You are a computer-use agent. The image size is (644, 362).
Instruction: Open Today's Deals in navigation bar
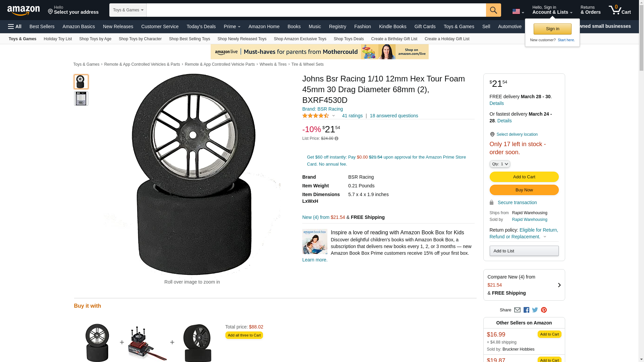201,26
